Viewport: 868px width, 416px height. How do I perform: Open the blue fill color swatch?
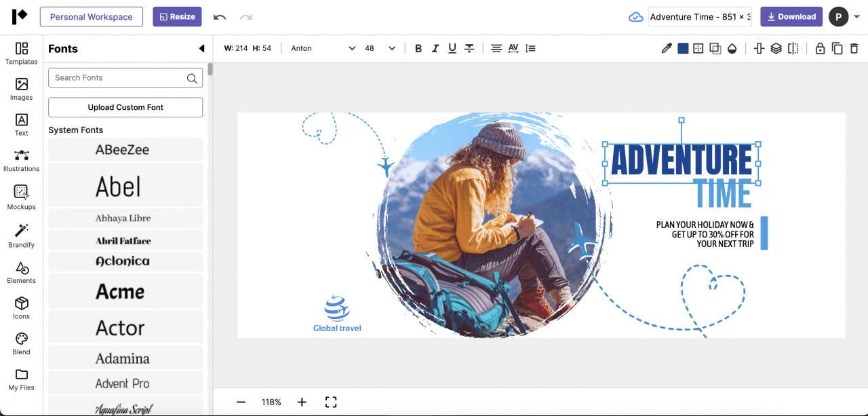pyautogui.click(x=682, y=48)
